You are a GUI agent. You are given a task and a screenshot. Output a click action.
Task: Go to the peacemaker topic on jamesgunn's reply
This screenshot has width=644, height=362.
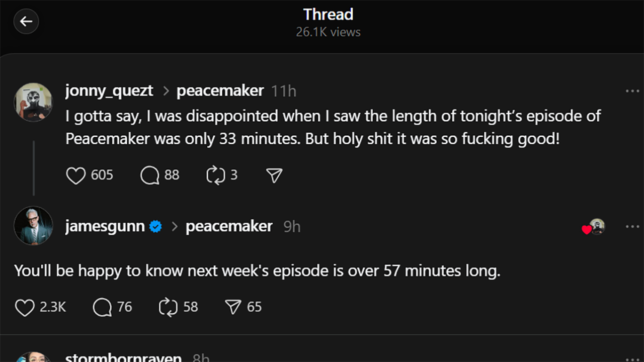pos(229,227)
